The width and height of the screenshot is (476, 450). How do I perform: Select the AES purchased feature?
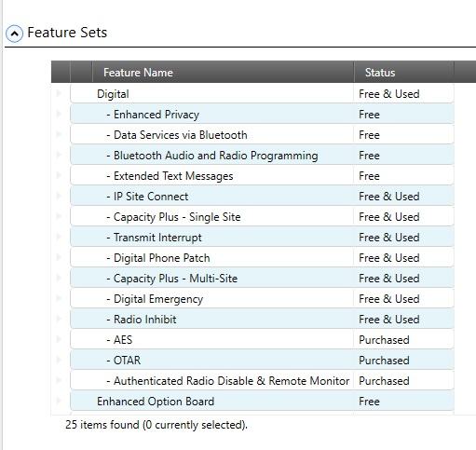pos(263,339)
